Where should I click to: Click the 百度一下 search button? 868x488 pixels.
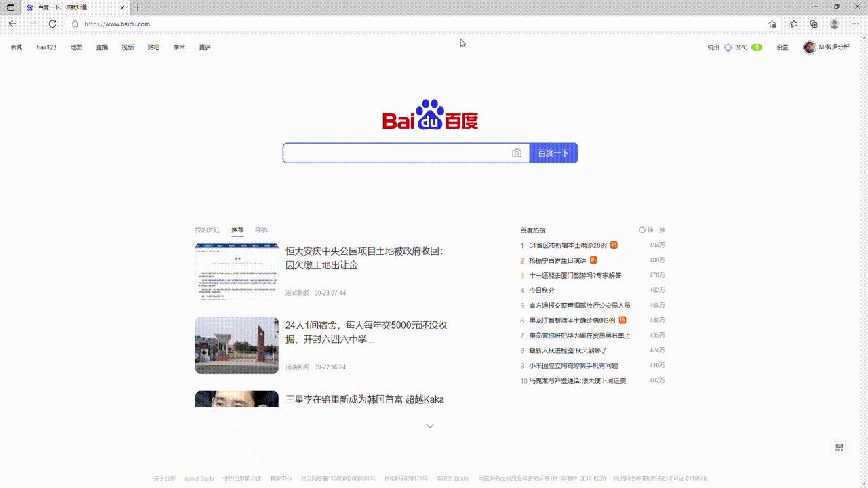click(553, 153)
